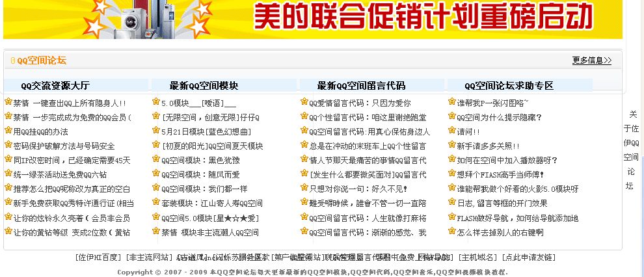Click small icon left of QQ空间论坛 heading

click(x=13, y=60)
